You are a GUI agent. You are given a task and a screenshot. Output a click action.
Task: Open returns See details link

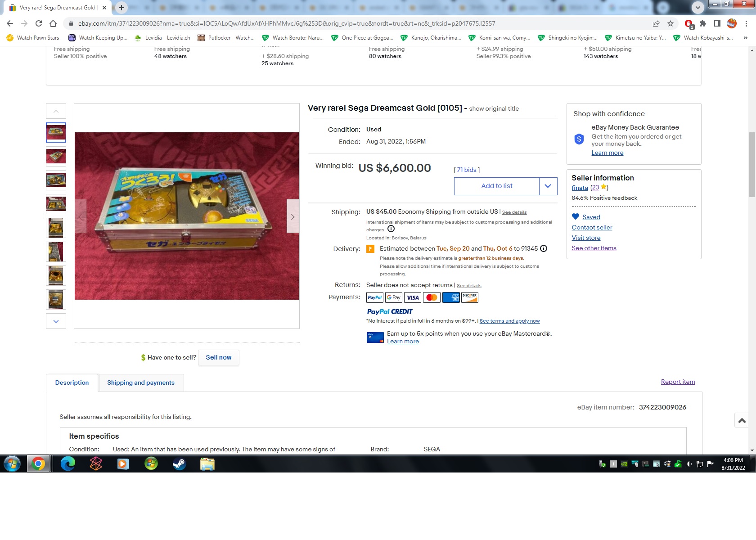click(x=469, y=285)
